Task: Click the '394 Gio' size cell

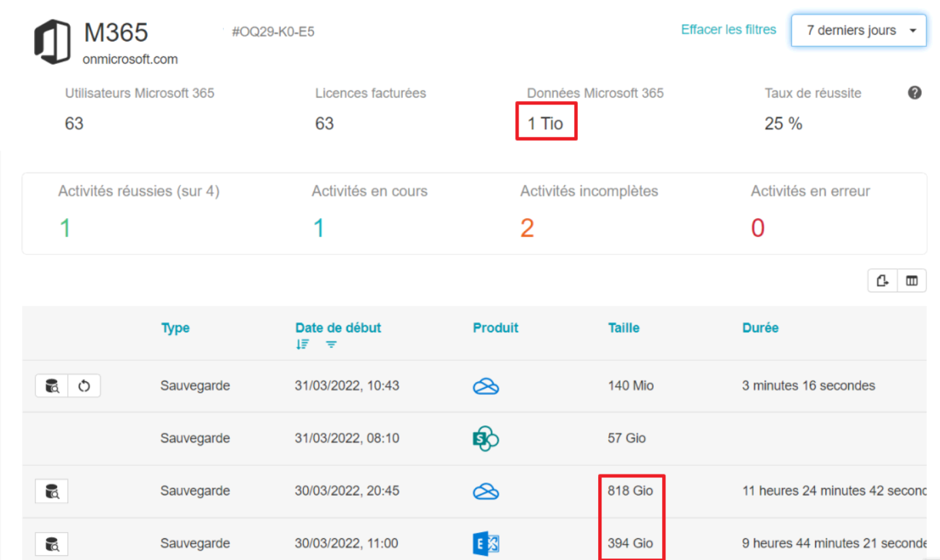Action: 631,544
